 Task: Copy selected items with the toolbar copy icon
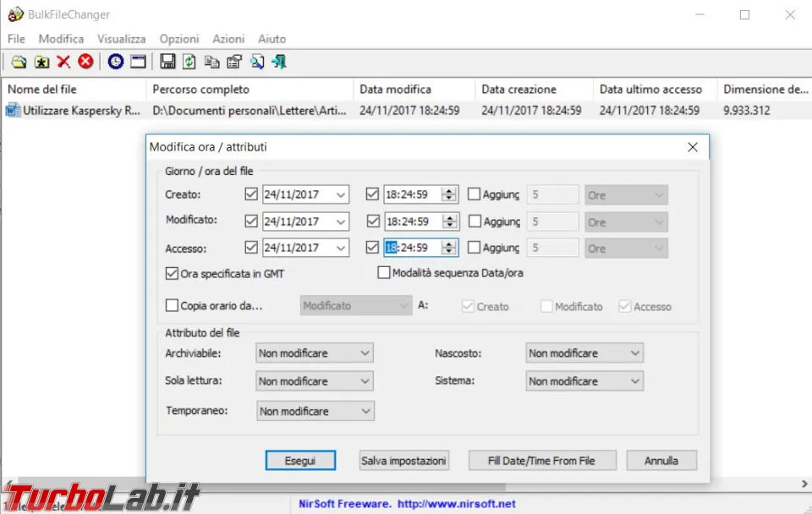(211, 62)
